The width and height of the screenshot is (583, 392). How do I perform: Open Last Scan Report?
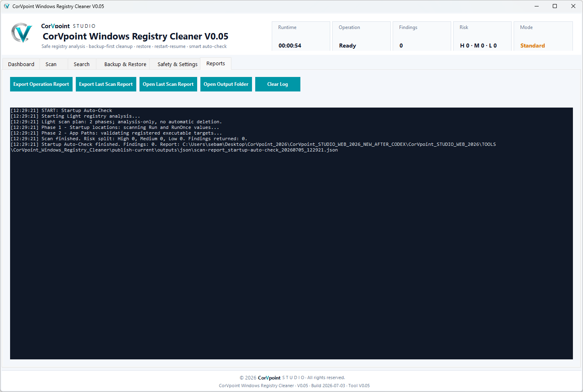click(x=168, y=84)
